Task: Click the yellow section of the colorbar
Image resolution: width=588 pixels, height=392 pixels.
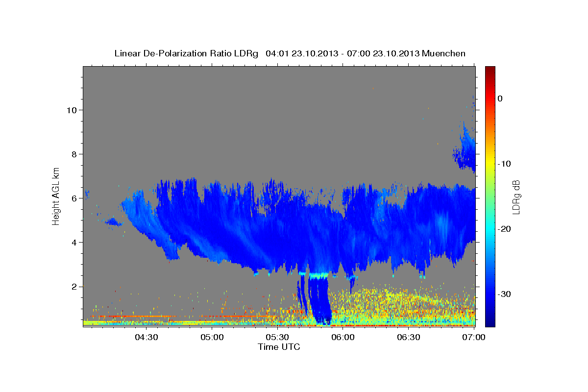Action: coord(490,164)
